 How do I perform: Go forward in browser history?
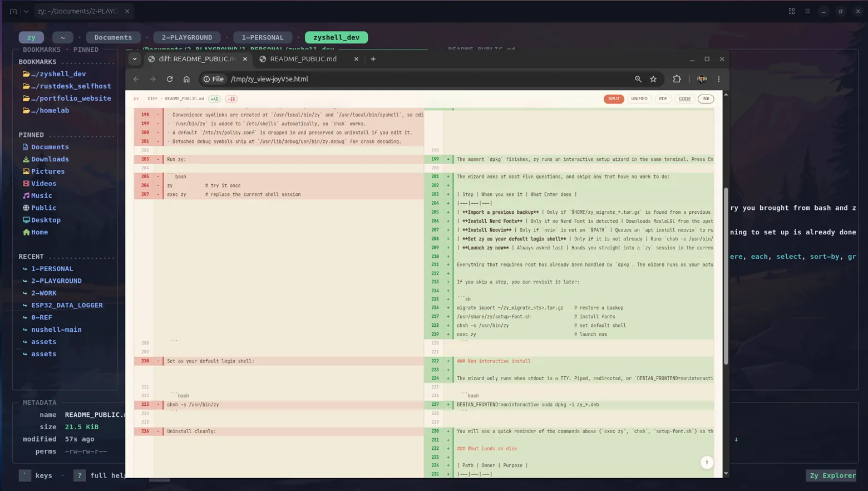153,79
